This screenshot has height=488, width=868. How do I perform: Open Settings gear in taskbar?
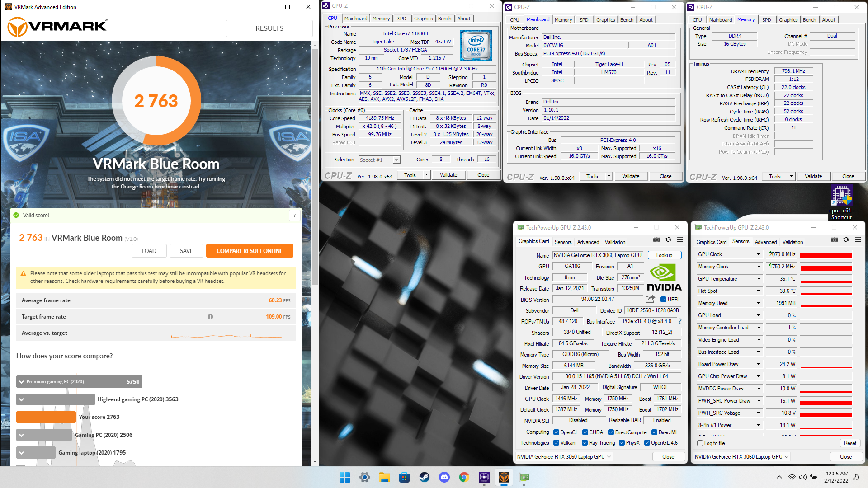[365, 477]
